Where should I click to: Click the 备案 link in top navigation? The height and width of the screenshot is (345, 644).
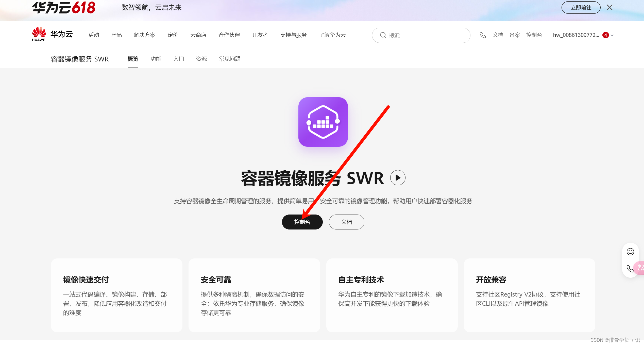[515, 35]
